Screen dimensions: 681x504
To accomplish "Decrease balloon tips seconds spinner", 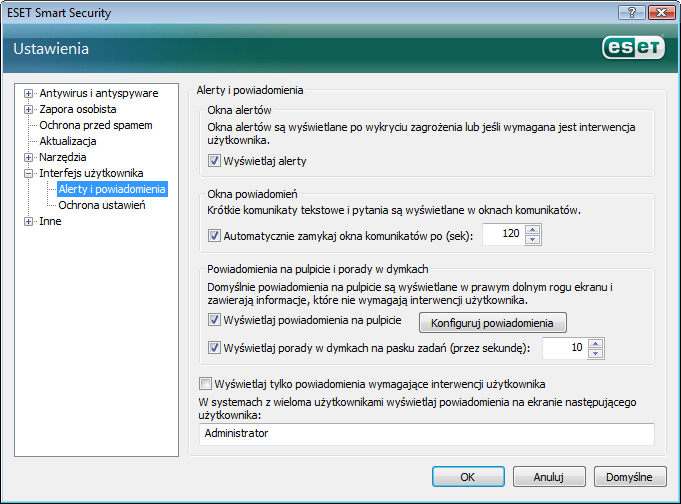I will pyautogui.click(x=595, y=354).
